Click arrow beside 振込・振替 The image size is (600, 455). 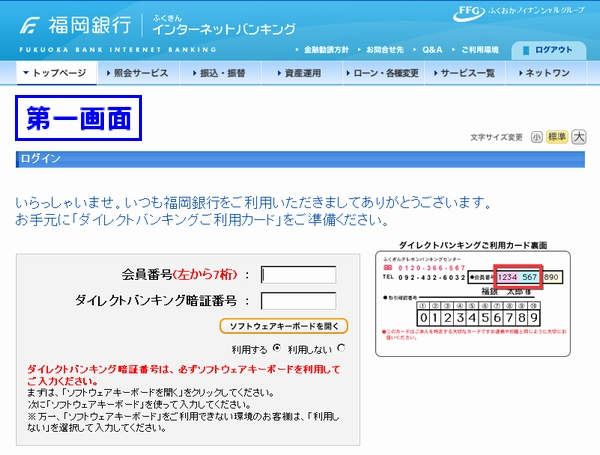tap(195, 73)
